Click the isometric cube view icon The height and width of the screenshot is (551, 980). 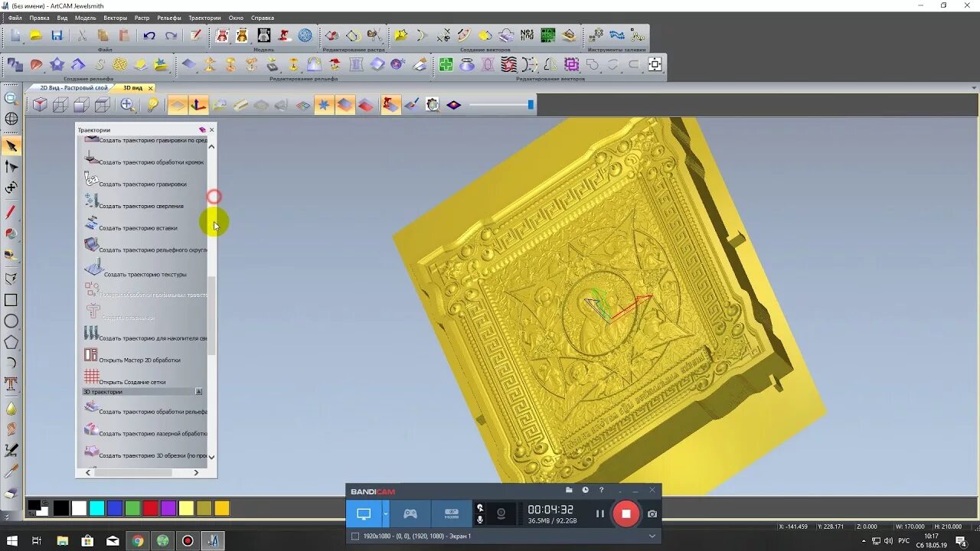coord(38,105)
